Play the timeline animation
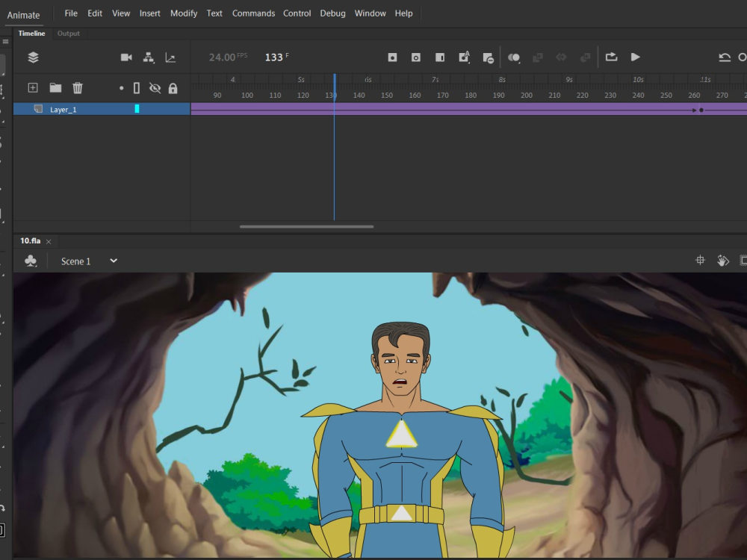747x560 pixels. tap(635, 57)
